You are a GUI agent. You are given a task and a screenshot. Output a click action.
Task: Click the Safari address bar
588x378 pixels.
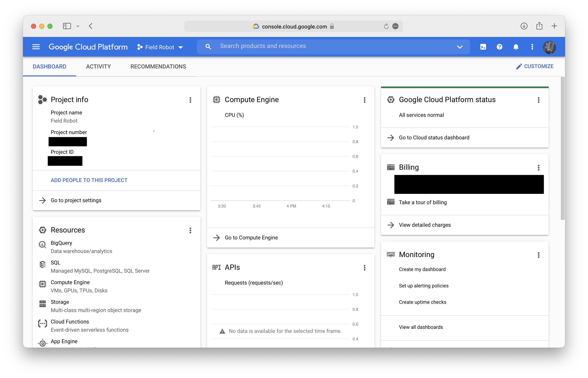(x=294, y=26)
